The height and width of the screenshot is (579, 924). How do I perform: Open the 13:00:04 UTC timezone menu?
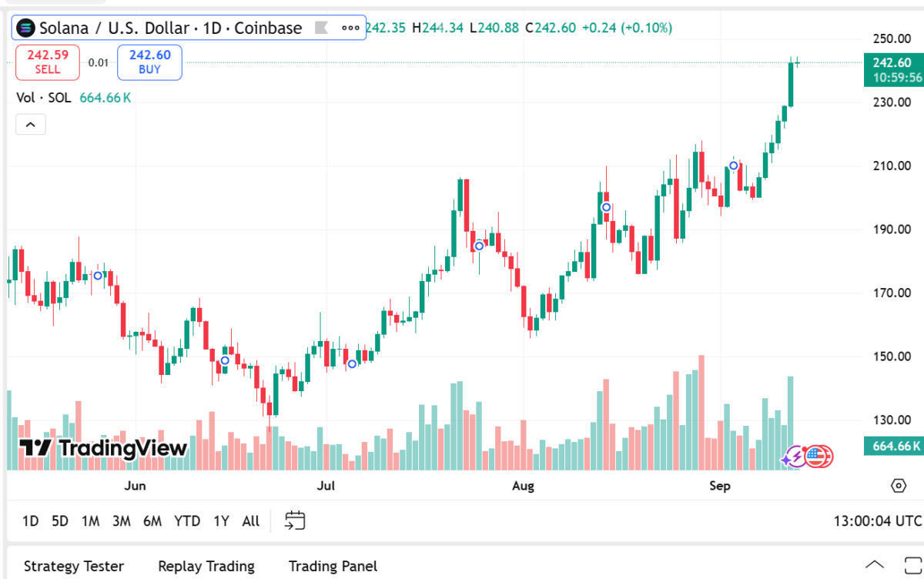coord(877,521)
